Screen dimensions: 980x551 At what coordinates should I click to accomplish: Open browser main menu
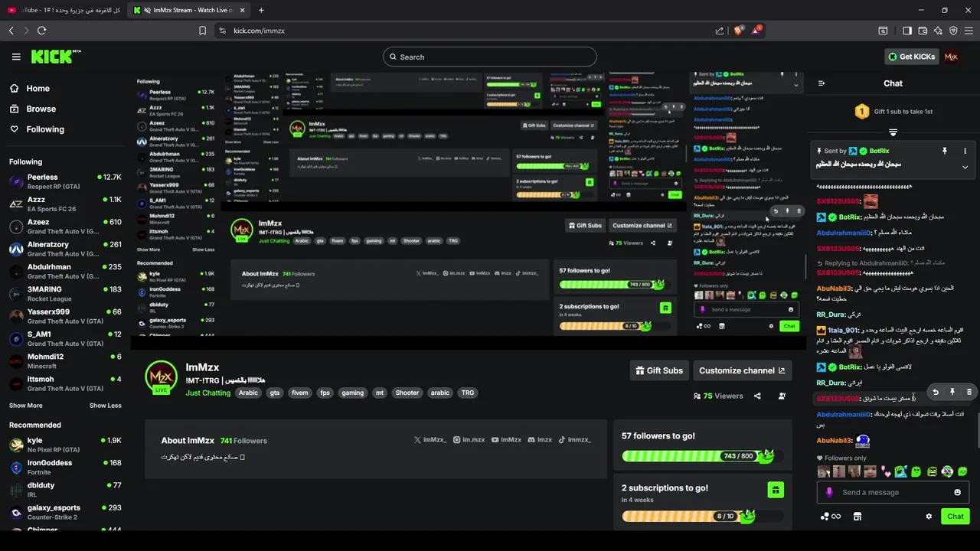point(969,31)
